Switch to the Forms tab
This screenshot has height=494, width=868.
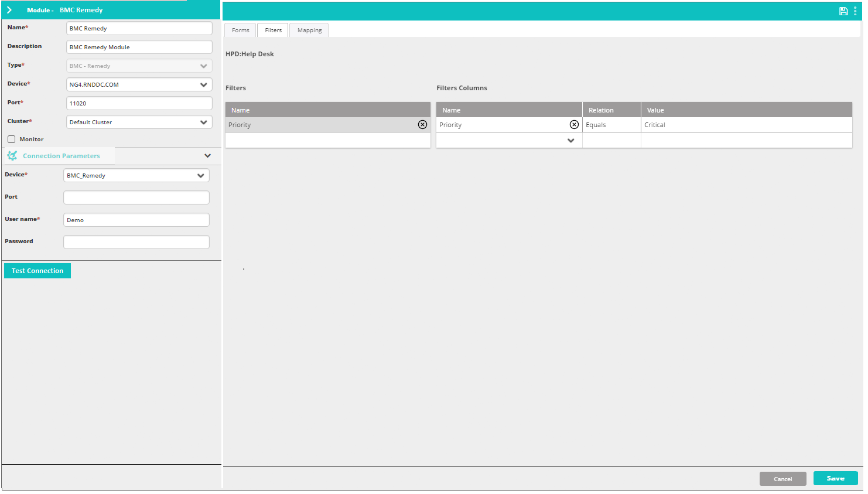click(240, 30)
